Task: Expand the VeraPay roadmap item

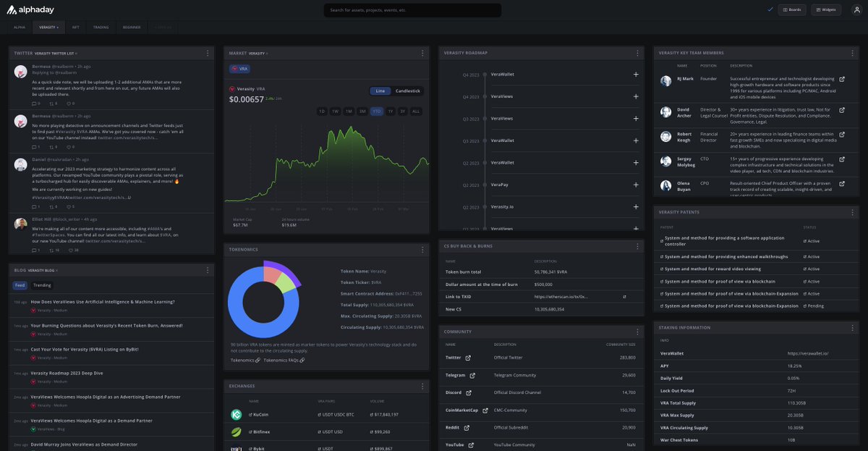Action: [636, 185]
